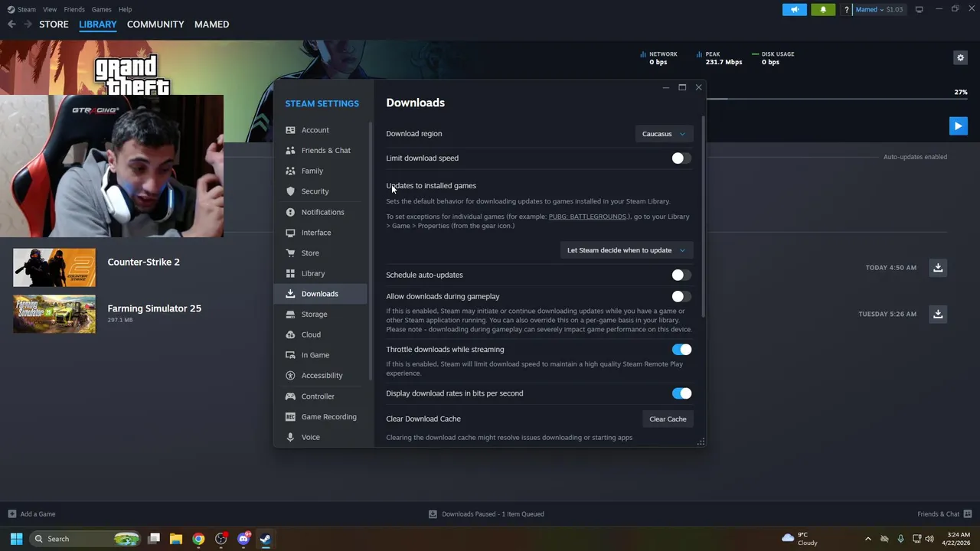Disable Throttle downloads while streaming
Screen dimensions: 980x551
click(681, 350)
